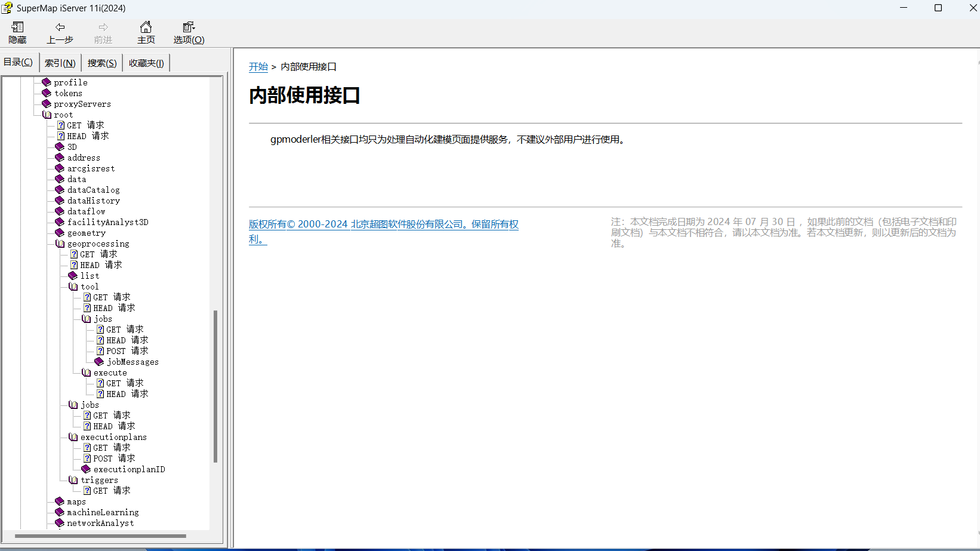Click the book icon beside executionplanID
The width and height of the screenshot is (980, 551).
coord(86,469)
